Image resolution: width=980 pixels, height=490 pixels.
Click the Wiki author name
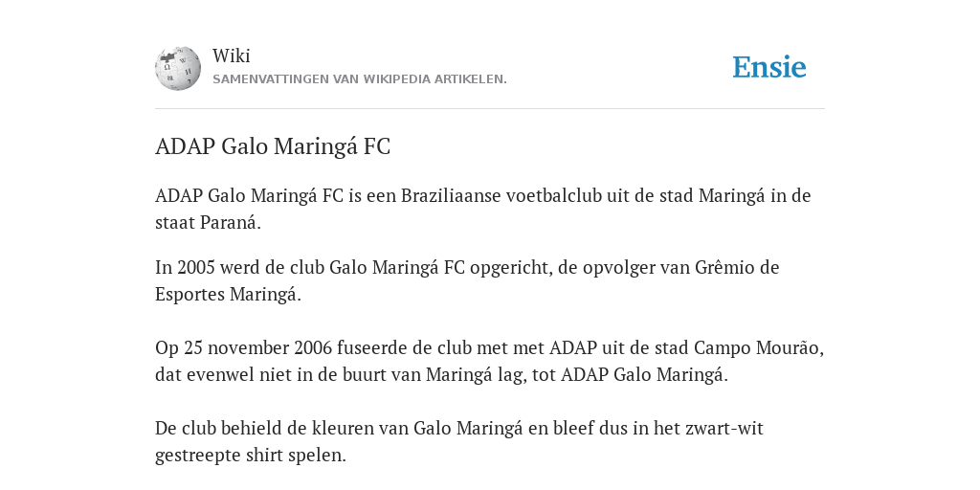(x=232, y=56)
